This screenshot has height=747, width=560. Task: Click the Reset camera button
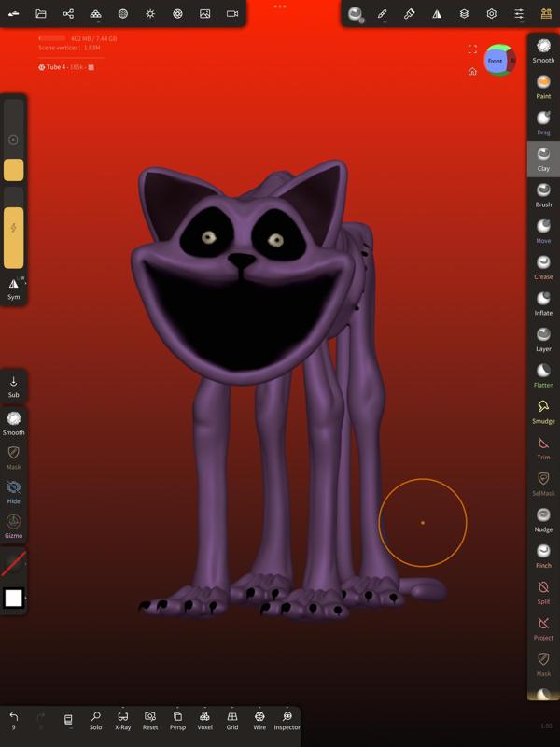(150, 721)
